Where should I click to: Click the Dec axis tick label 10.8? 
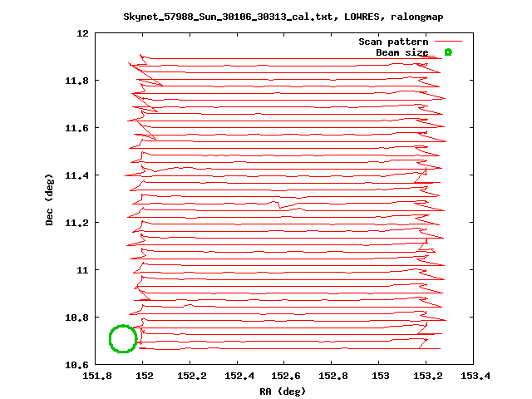(76, 318)
